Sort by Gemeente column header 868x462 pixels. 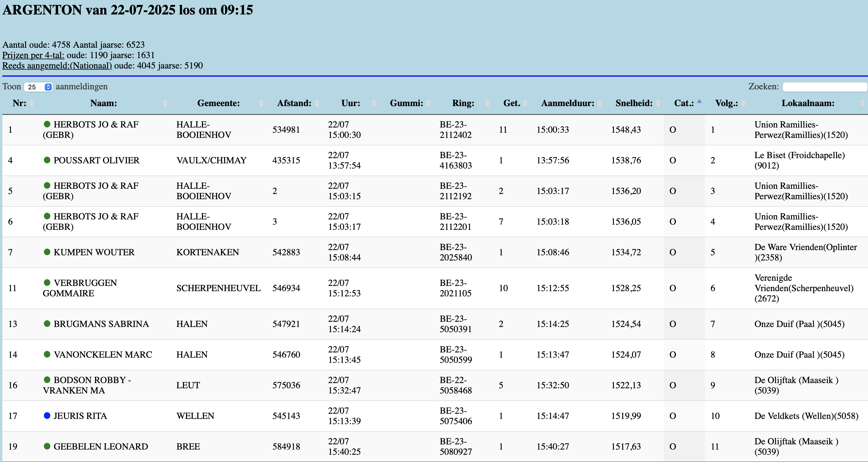(x=218, y=103)
